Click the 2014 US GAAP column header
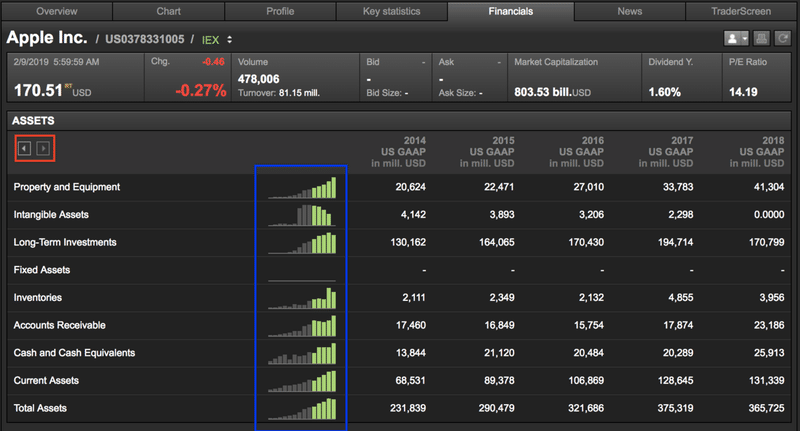 [x=398, y=151]
